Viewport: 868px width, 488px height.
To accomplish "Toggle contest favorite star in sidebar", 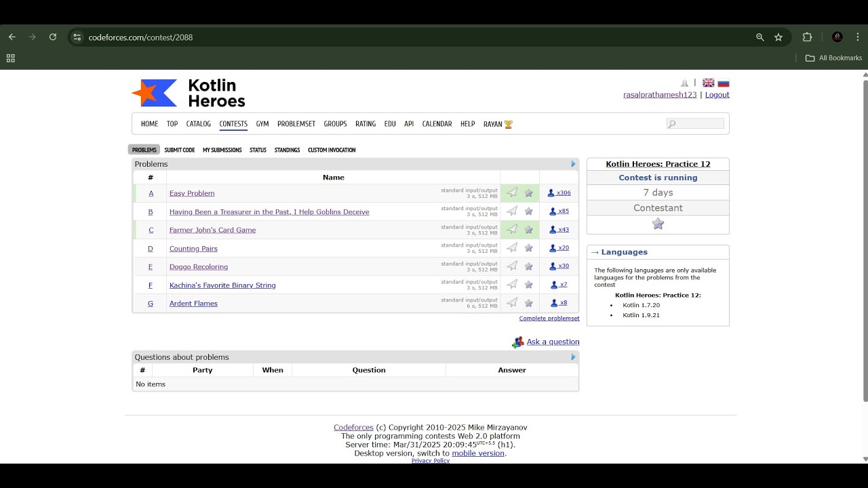I will tap(658, 224).
